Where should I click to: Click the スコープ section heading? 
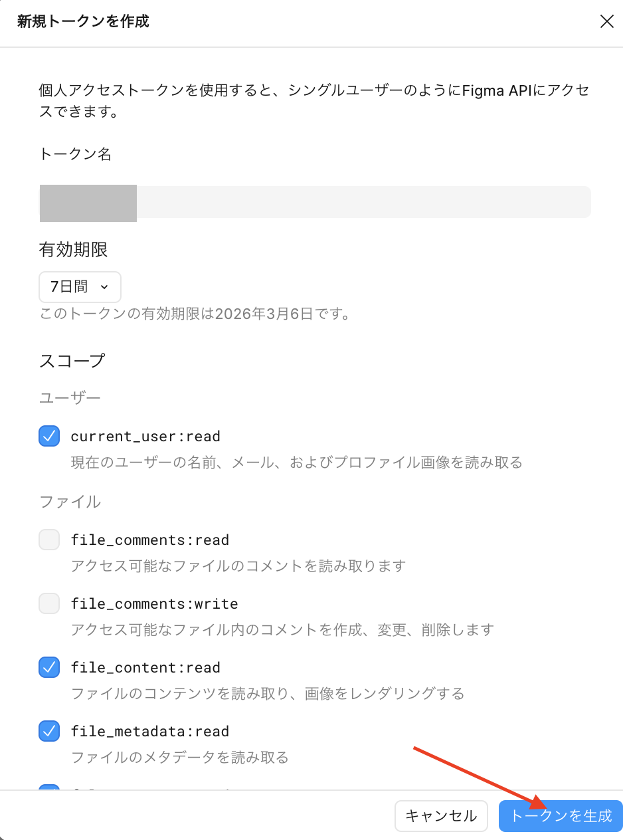pos(72,361)
